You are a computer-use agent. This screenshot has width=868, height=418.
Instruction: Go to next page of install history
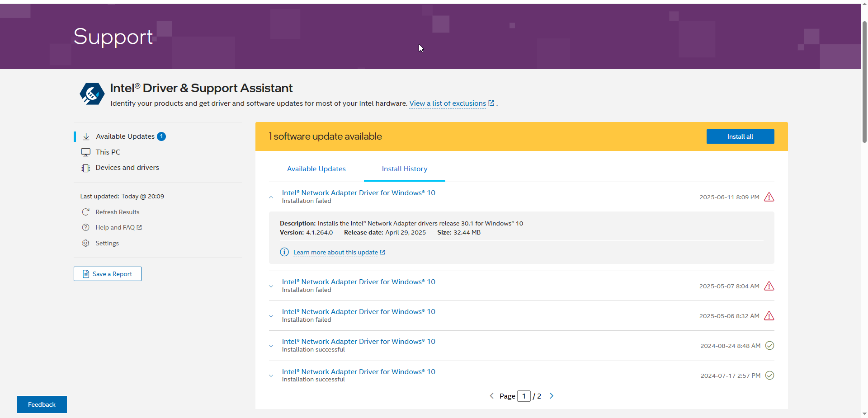tap(552, 396)
